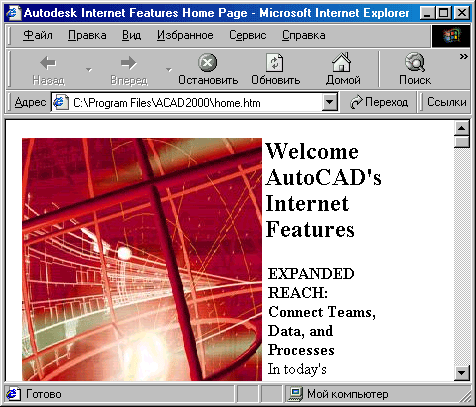Open the Forward history dropdown arrow
476x407 pixels.
point(169,69)
